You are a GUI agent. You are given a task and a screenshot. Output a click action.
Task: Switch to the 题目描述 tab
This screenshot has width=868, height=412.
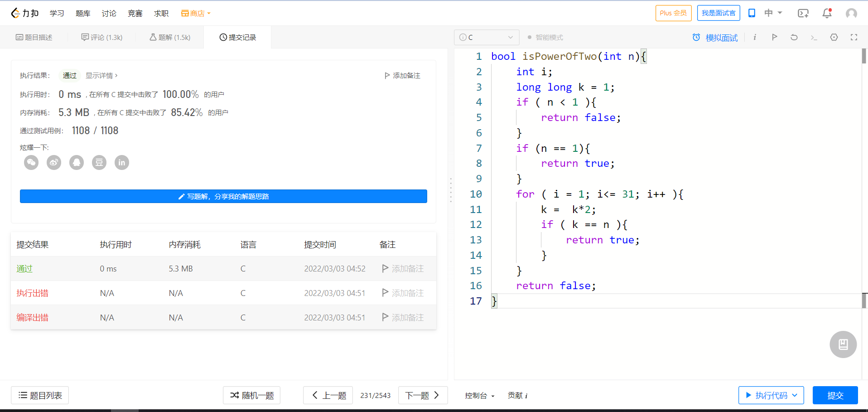click(34, 37)
